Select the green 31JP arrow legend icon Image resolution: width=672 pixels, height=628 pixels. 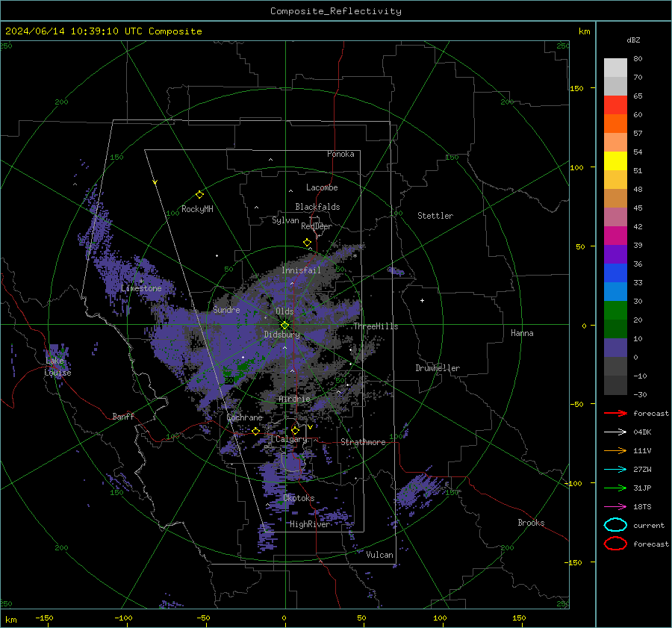click(615, 488)
